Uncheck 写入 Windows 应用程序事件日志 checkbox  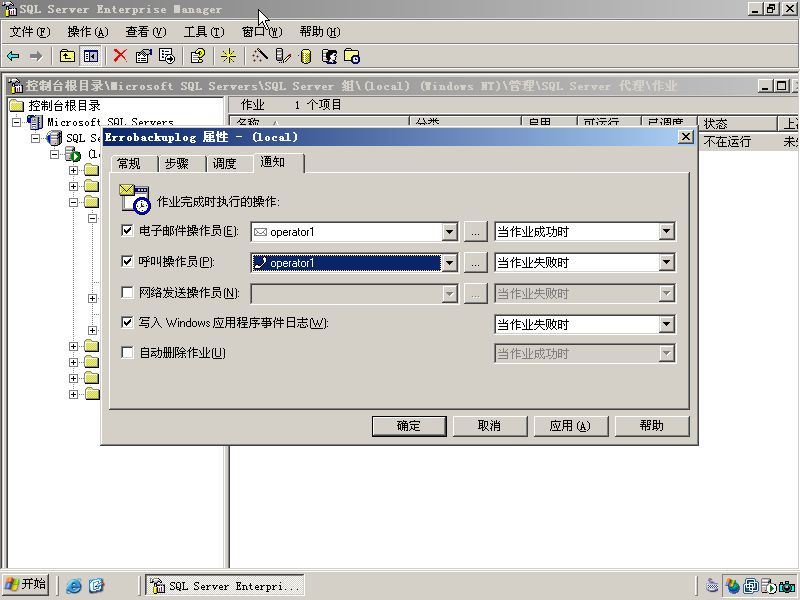pos(127,322)
